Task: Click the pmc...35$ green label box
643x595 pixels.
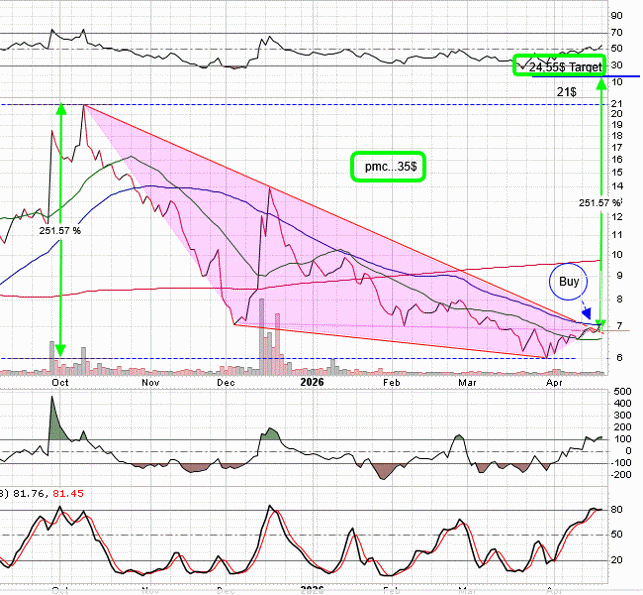Action: pos(388,166)
